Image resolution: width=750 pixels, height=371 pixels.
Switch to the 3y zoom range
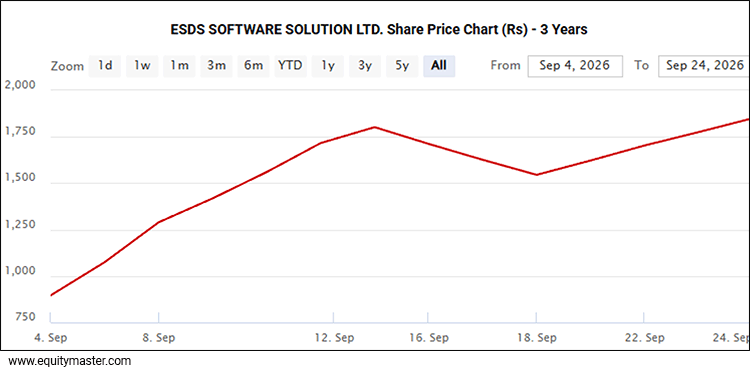365,66
